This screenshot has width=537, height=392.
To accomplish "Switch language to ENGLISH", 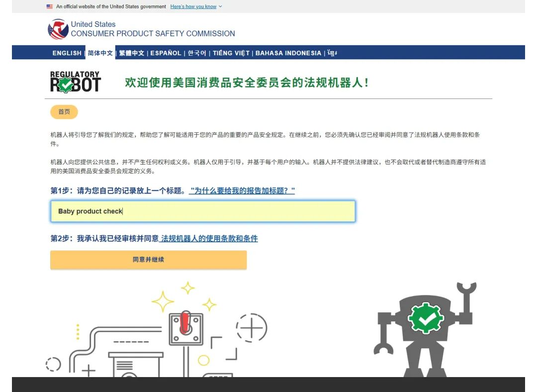I will pyautogui.click(x=67, y=53).
